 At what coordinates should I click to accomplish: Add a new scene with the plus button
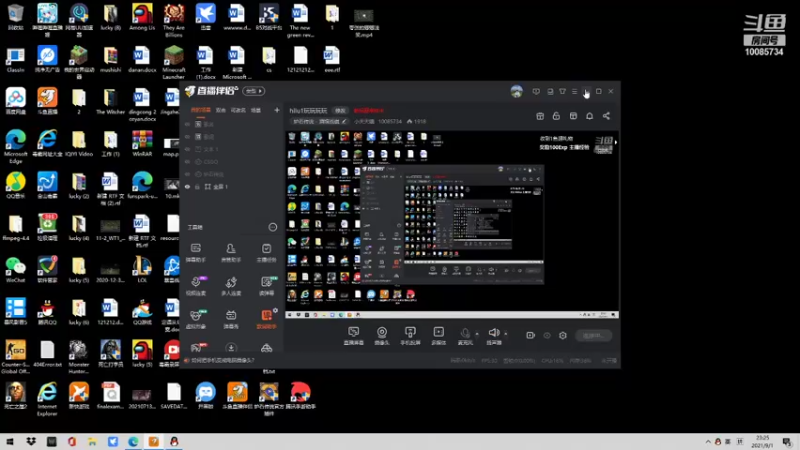277,110
